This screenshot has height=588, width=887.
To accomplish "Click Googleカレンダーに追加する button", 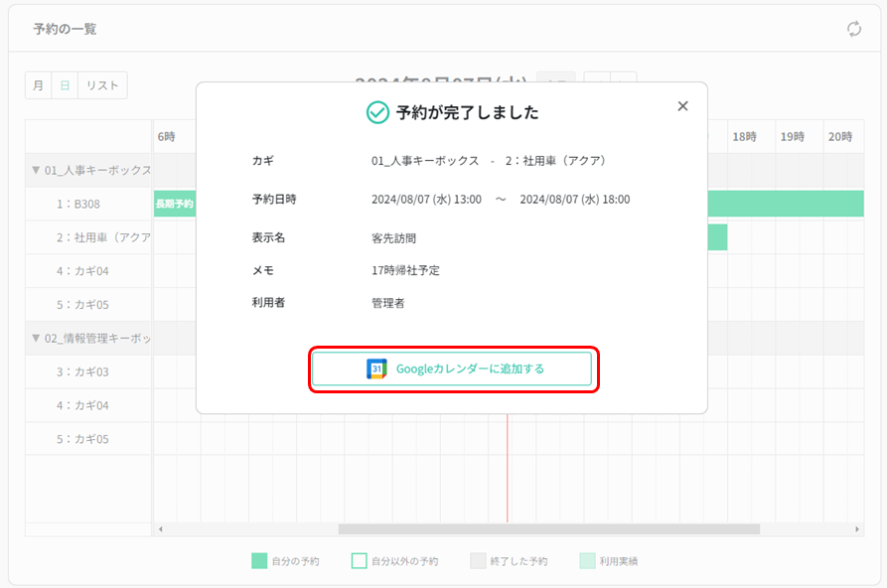I will coord(452,368).
